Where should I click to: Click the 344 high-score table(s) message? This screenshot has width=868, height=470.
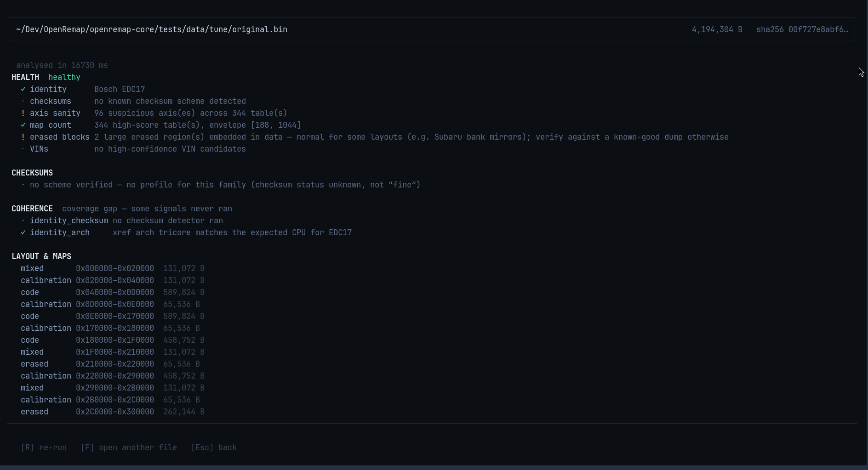coord(198,125)
